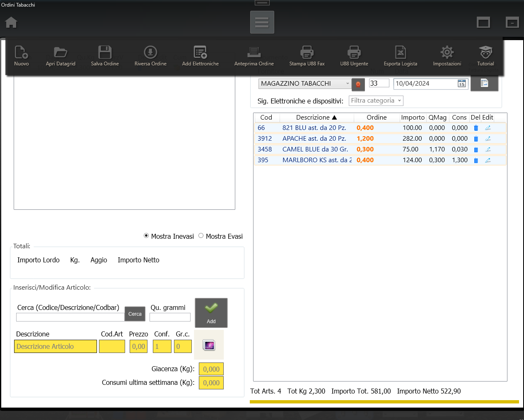Screen dimensions: 524x420
Task: Click the Qu. grammi input field
Action: [x=170, y=317]
